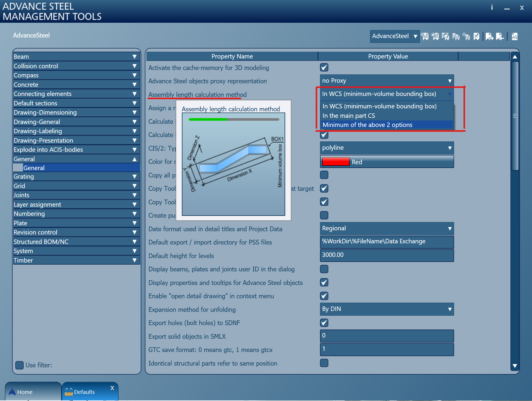The image size is (532, 401).
Task: Toggle 'Activate the cache-memory for 3D modeling' checkbox
Action: pos(324,68)
